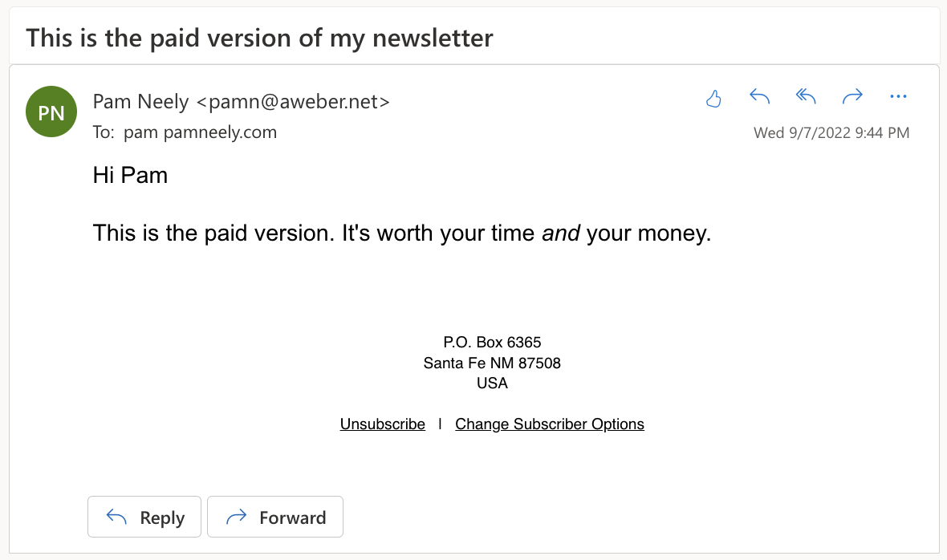Open the more actions ellipsis menu
The image size is (947, 560).
click(x=898, y=96)
